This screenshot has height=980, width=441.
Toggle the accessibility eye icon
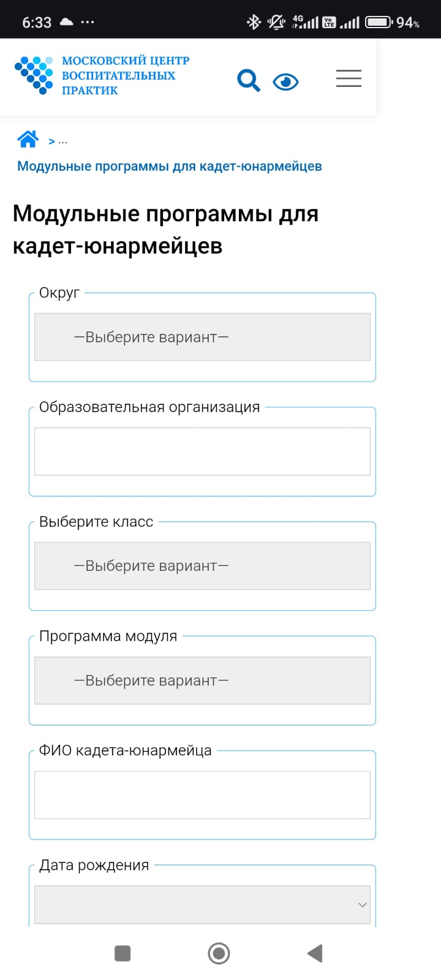(285, 81)
